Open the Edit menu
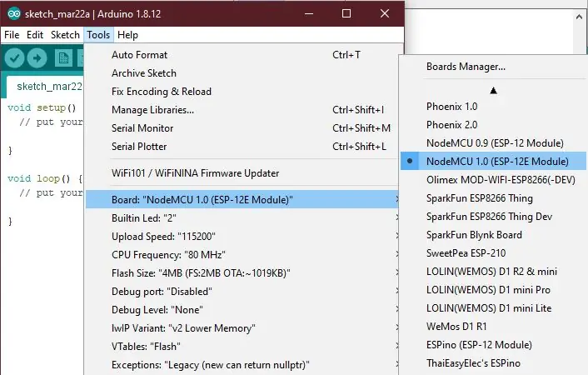Image resolution: width=588 pixels, height=375 pixels. [x=35, y=35]
